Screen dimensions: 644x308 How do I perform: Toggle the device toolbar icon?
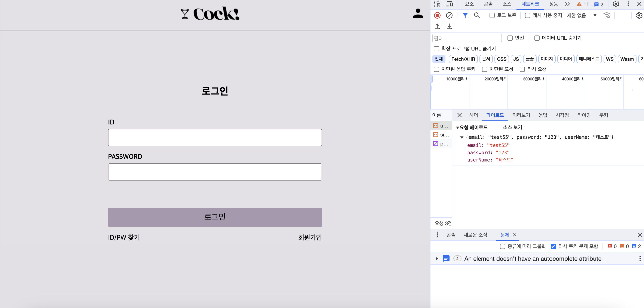click(449, 4)
